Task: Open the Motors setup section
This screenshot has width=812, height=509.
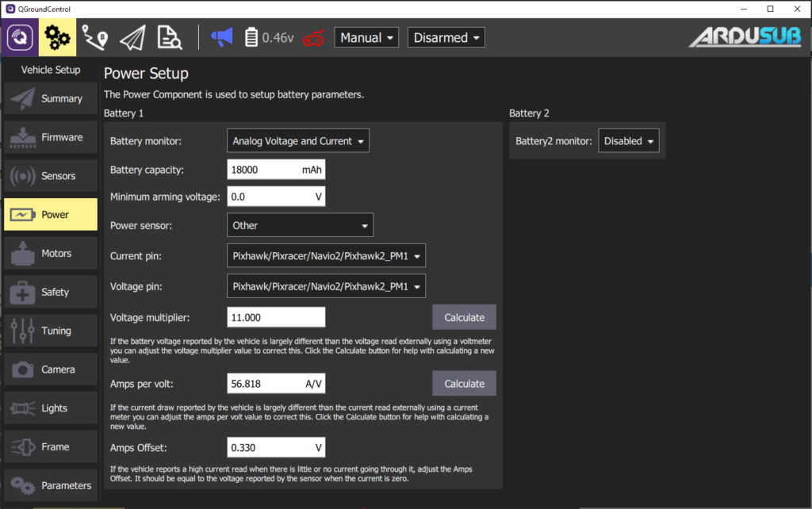Action: point(50,253)
